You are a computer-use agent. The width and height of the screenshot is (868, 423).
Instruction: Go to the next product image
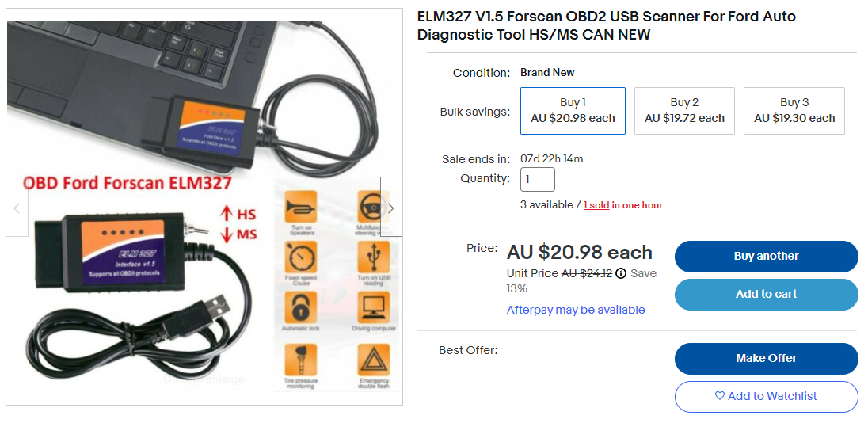click(x=390, y=208)
